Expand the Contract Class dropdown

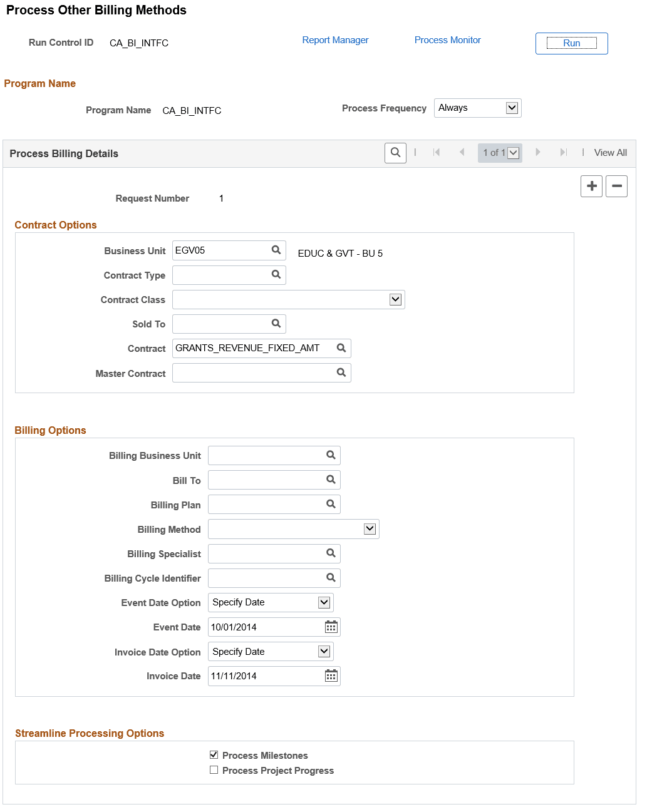[x=395, y=299]
